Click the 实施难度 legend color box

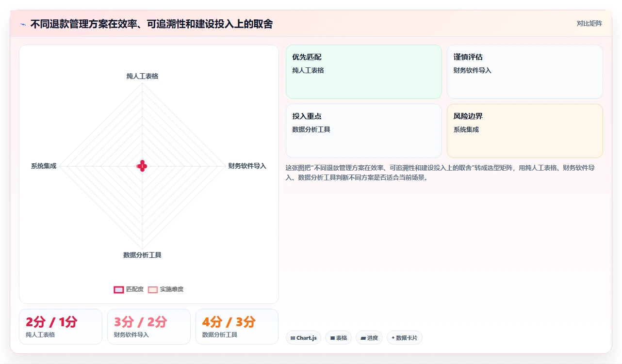[153, 289]
